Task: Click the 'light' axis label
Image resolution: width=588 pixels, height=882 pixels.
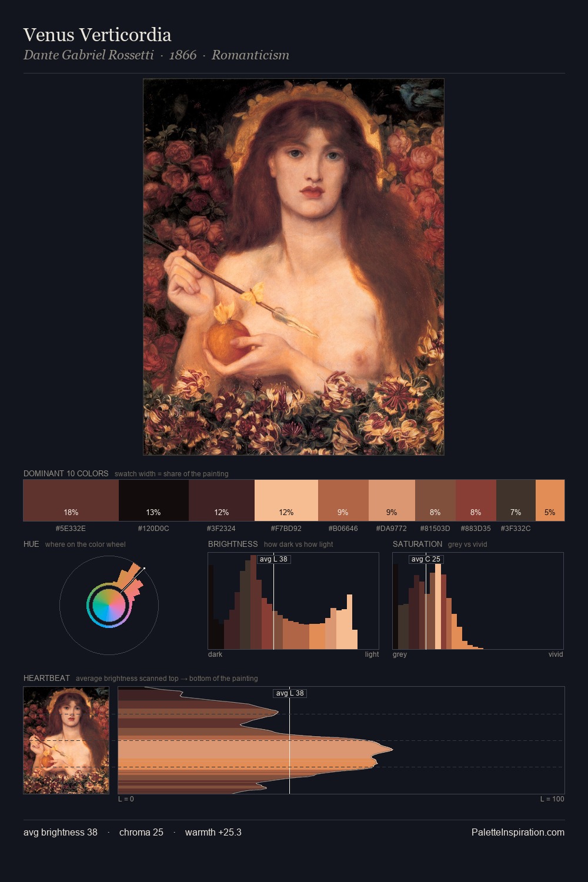Action: (372, 654)
